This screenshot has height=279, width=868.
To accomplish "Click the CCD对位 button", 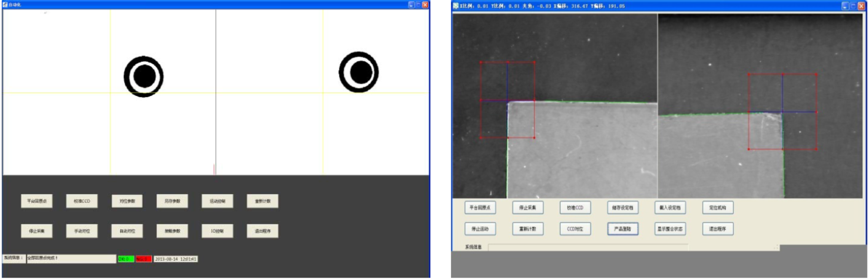I will [575, 229].
